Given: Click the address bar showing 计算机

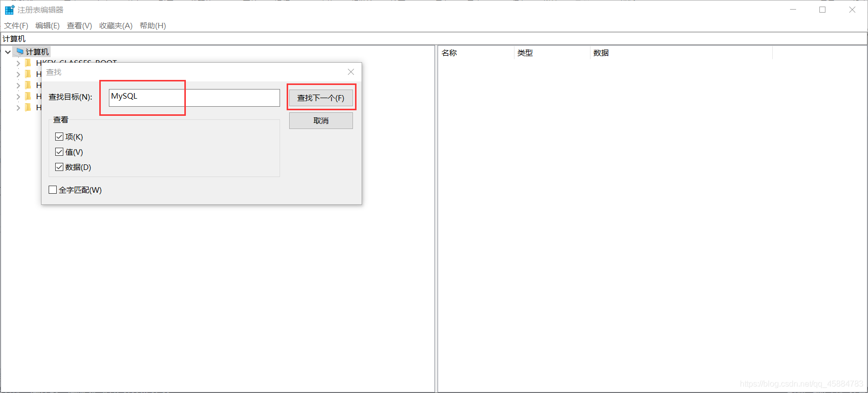Looking at the screenshot, I should click(434, 38).
